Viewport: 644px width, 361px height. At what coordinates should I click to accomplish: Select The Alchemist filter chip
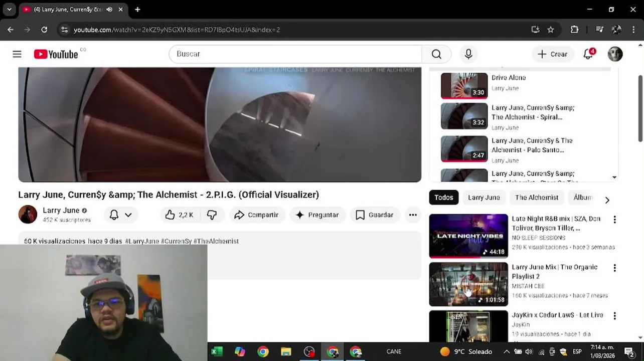[x=537, y=198]
